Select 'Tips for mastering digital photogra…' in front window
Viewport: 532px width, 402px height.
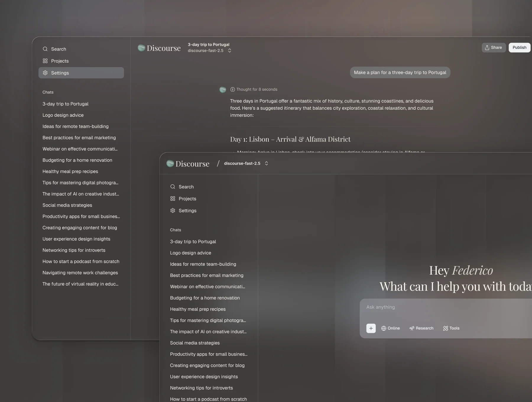tap(208, 320)
